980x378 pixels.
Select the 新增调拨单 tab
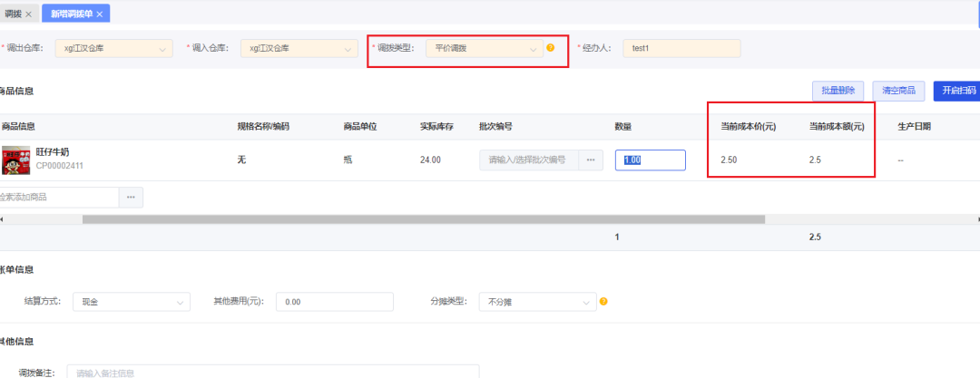(71, 14)
